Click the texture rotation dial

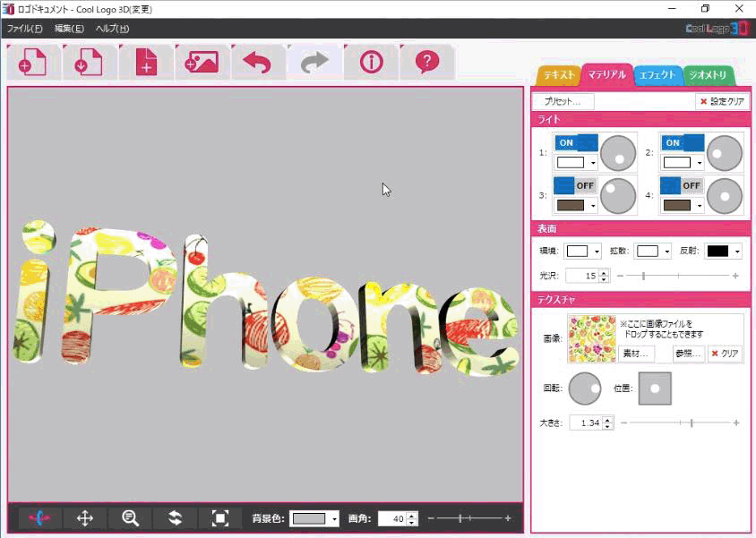[585, 389]
